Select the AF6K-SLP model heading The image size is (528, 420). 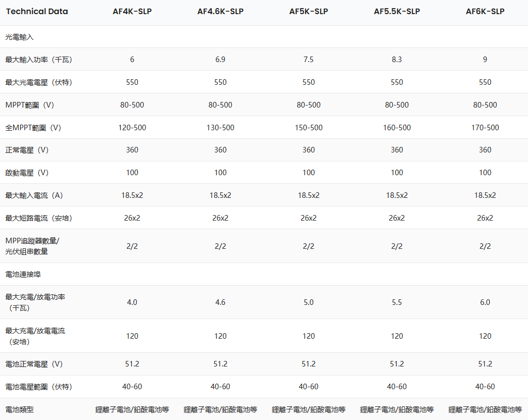tap(485, 12)
